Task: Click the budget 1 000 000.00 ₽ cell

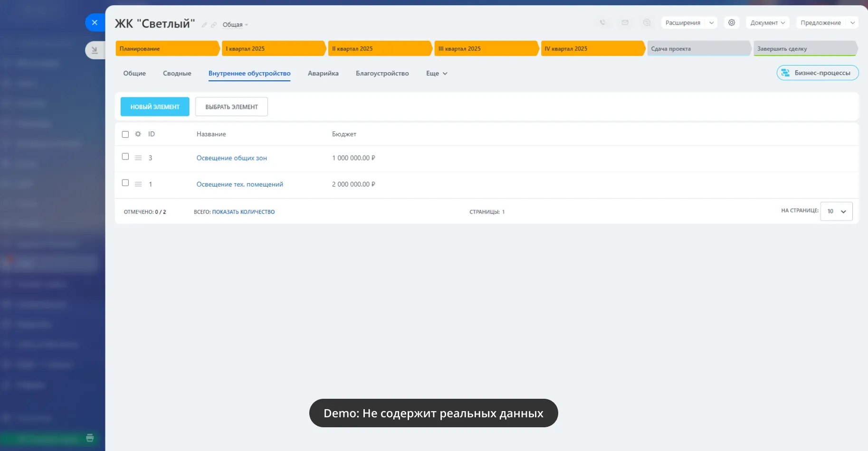Action: pyautogui.click(x=353, y=158)
